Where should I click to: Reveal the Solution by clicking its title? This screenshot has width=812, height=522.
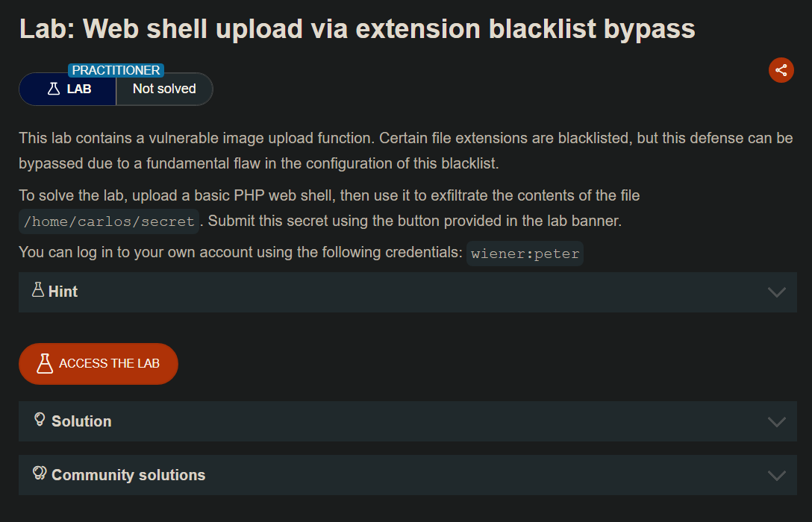81,421
